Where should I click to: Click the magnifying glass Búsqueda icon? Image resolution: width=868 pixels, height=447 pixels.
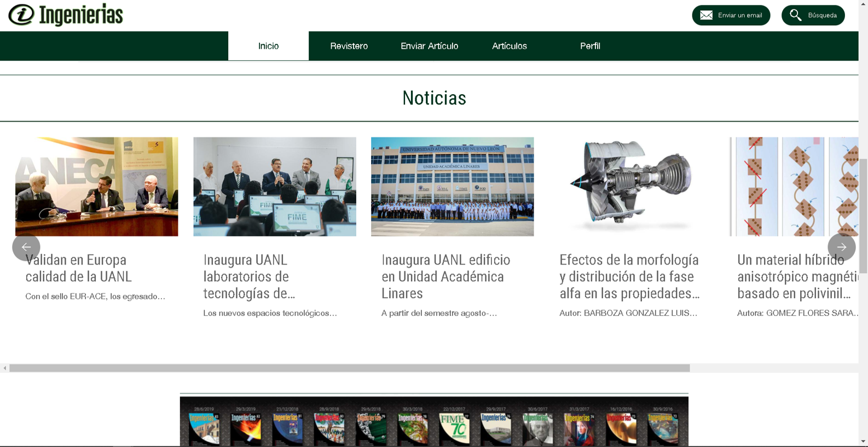point(795,15)
